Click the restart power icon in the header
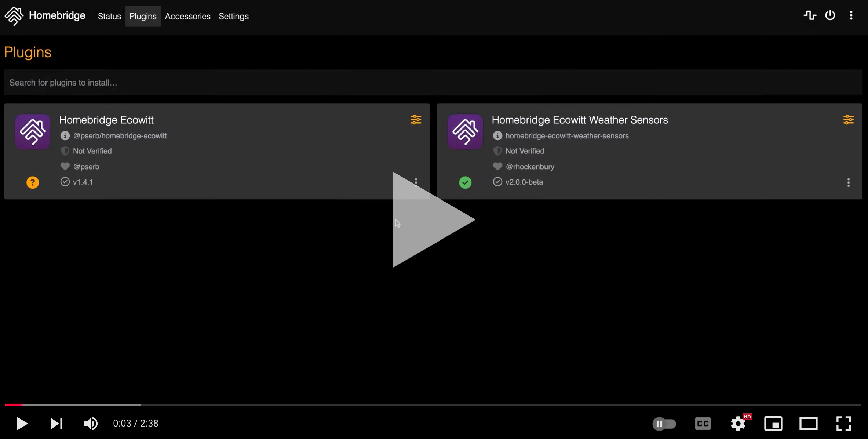 (830, 15)
